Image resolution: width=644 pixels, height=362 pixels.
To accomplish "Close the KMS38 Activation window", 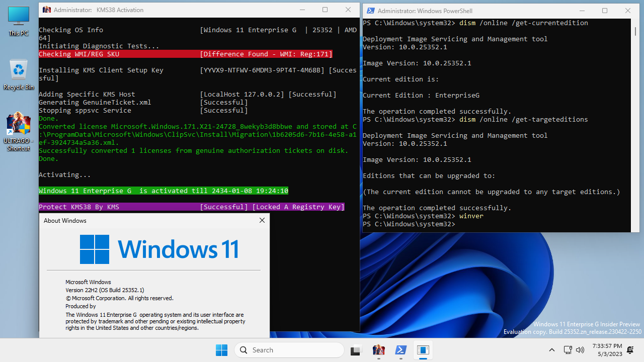I will tap(348, 10).
